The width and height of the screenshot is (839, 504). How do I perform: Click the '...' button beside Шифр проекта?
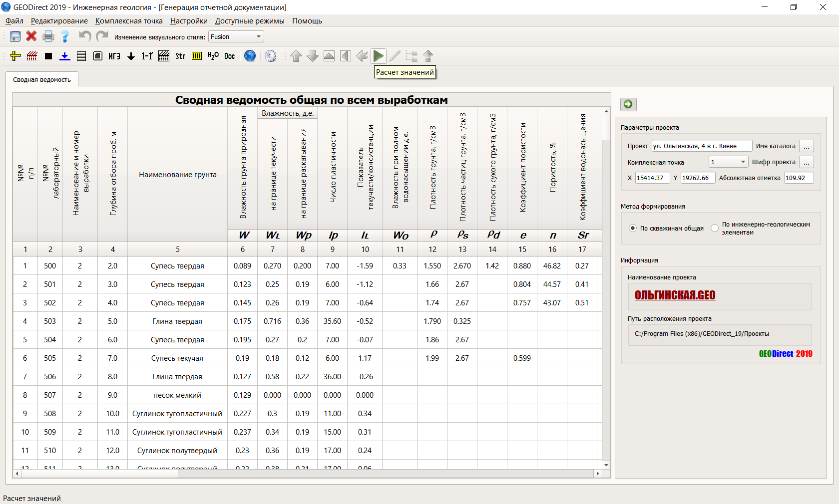807,162
